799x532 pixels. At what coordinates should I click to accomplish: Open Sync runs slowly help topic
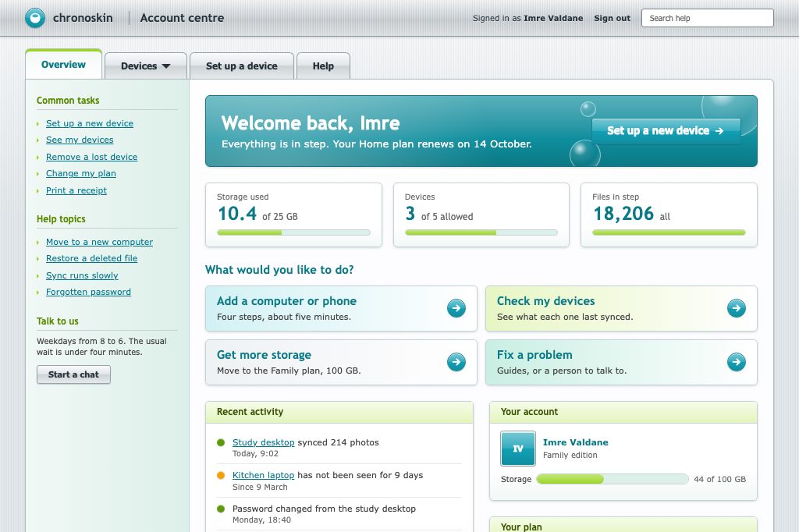pos(82,275)
